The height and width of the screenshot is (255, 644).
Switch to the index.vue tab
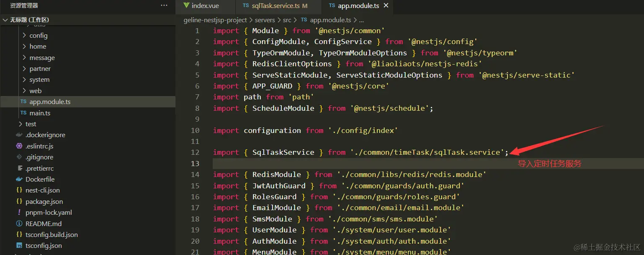click(x=205, y=5)
